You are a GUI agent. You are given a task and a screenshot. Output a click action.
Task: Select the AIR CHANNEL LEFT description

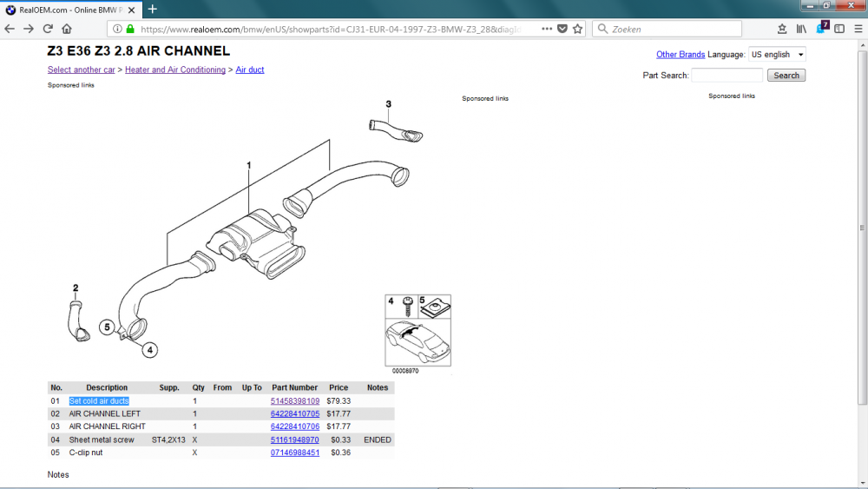tap(105, 413)
